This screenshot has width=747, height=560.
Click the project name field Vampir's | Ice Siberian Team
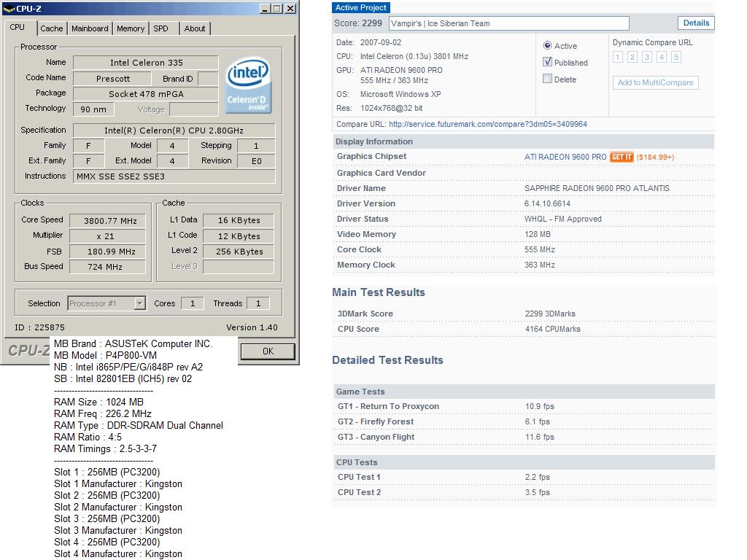tap(508, 23)
